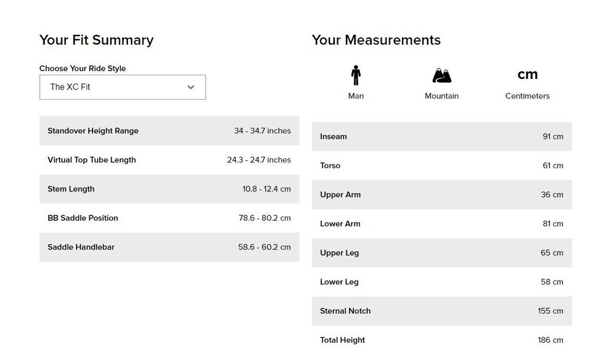
Task: Click the Man label under the figure
Action: pos(356,96)
